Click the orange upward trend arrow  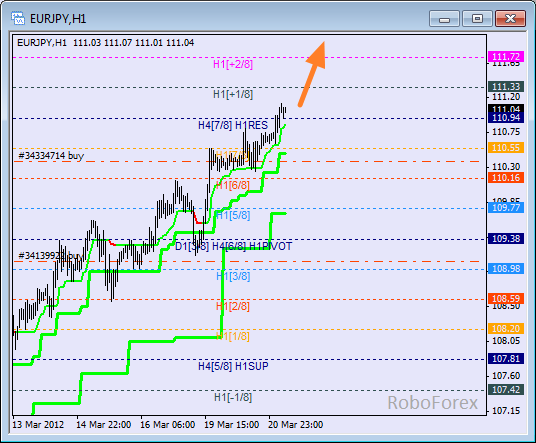[311, 74]
